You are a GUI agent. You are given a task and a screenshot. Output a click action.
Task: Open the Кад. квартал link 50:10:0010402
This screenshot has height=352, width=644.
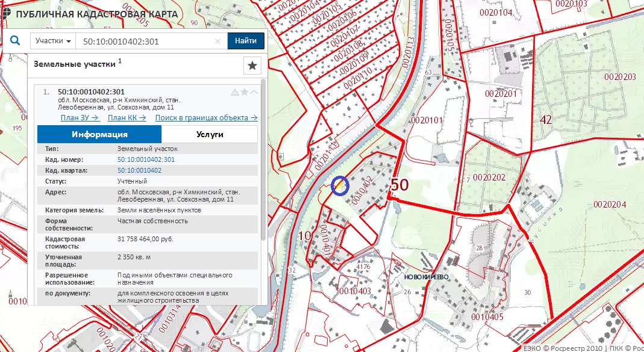139,170
